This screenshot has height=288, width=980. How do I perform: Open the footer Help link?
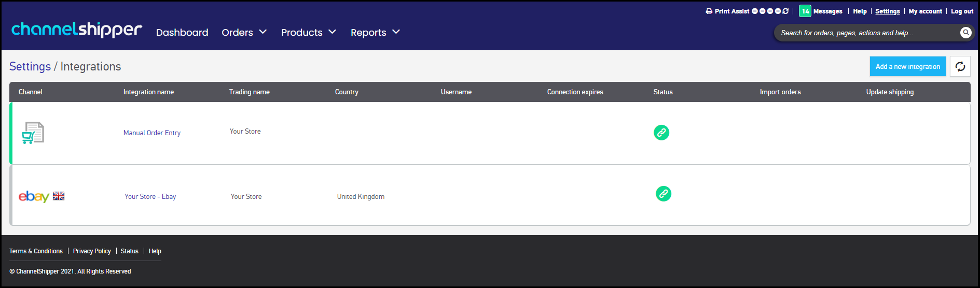(155, 251)
